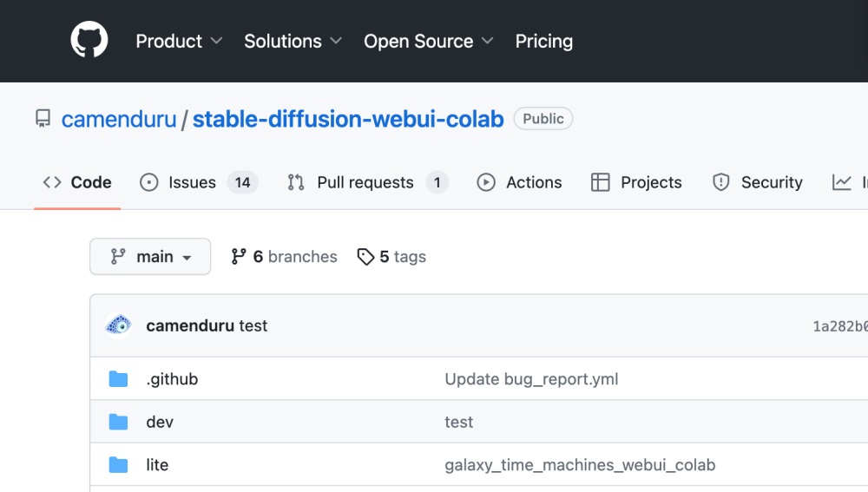868x492 pixels.
Task: Open dev row's 'test' commit message
Action: pos(458,422)
